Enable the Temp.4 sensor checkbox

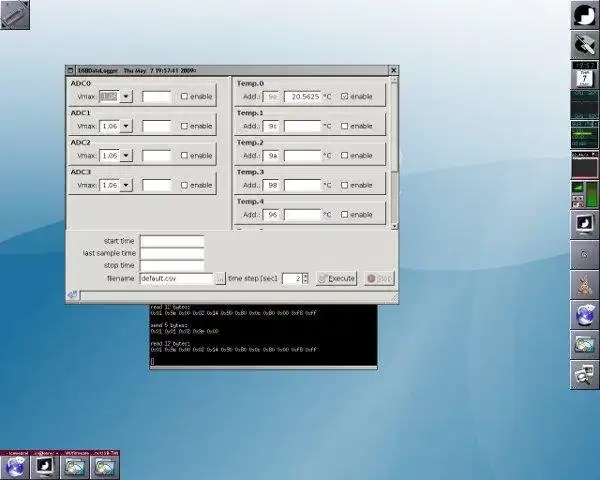coord(344,214)
